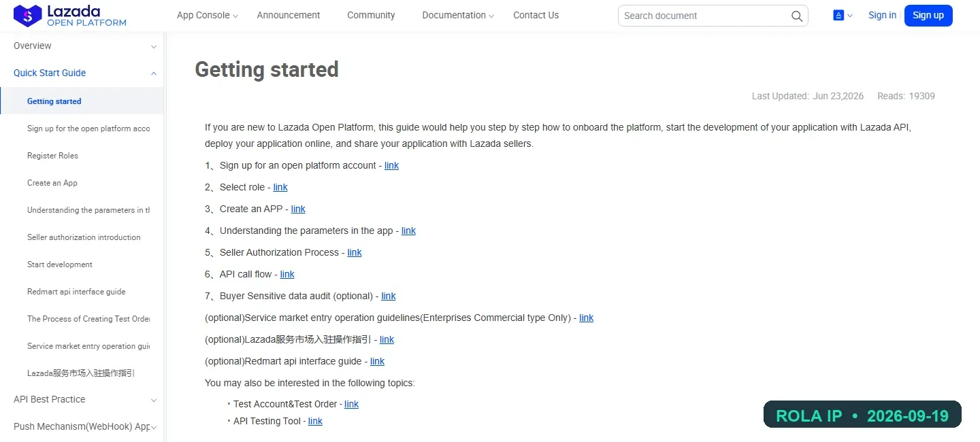Select Getting started in the sidebar
The width and height of the screenshot is (980, 442).
(82, 101)
